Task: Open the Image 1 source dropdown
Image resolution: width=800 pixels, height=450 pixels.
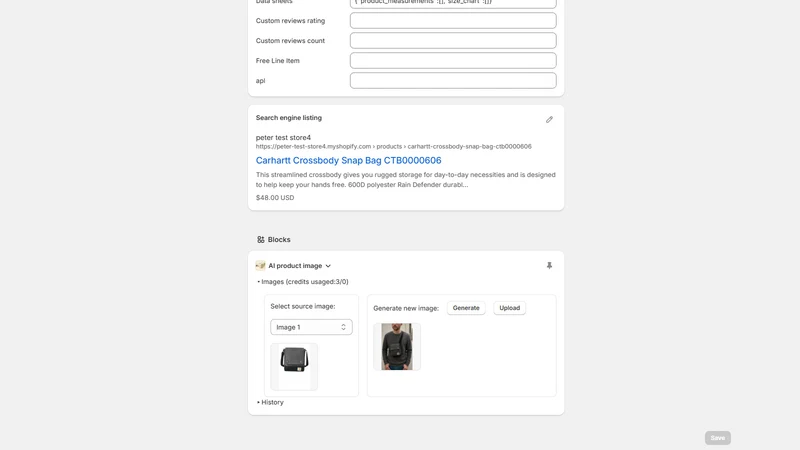Action: 311,327
